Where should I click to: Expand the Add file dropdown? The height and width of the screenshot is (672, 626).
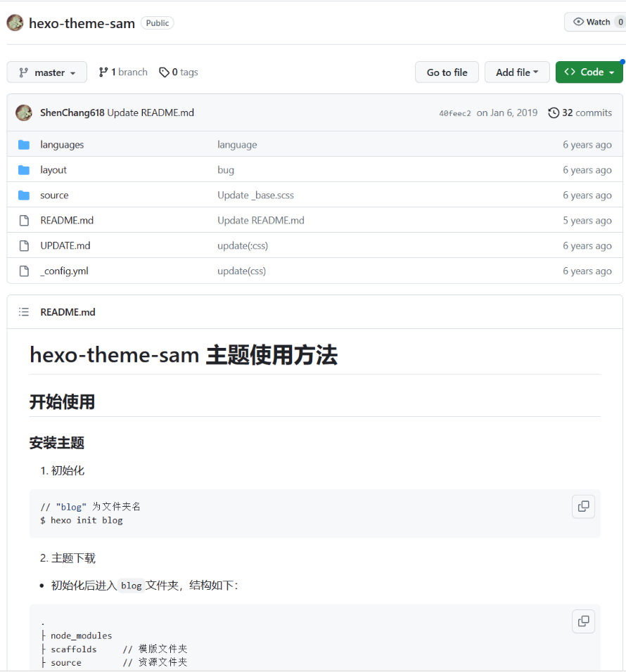517,72
